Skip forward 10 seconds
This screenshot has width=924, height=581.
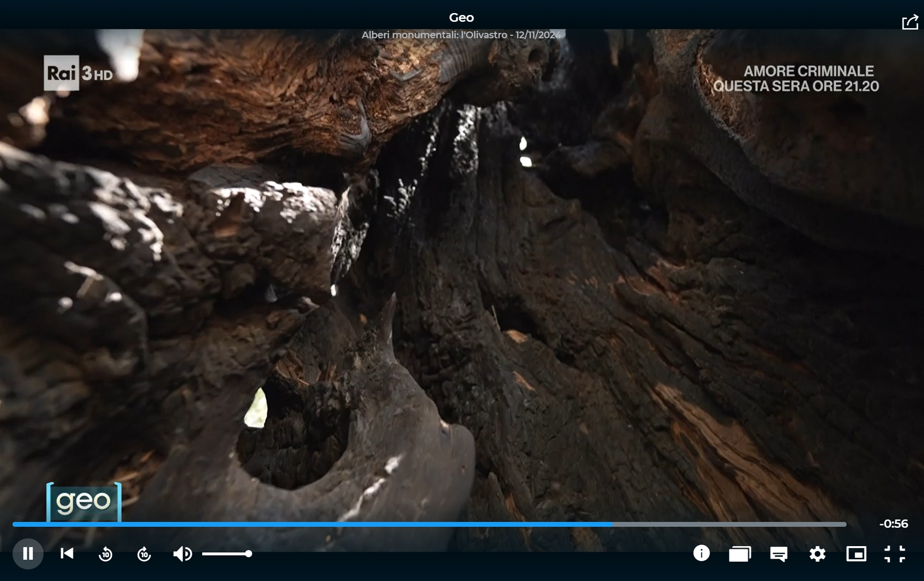144,554
